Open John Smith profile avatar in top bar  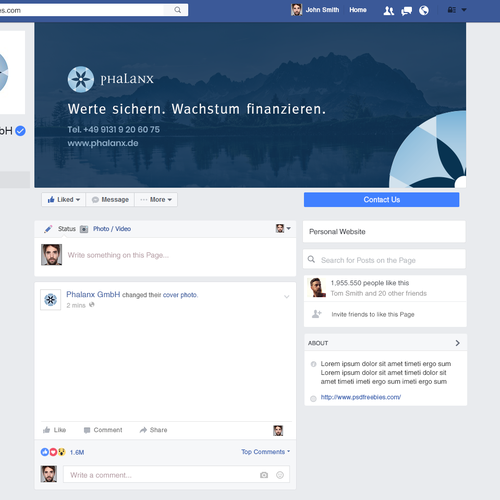pyautogui.click(x=296, y=10)
